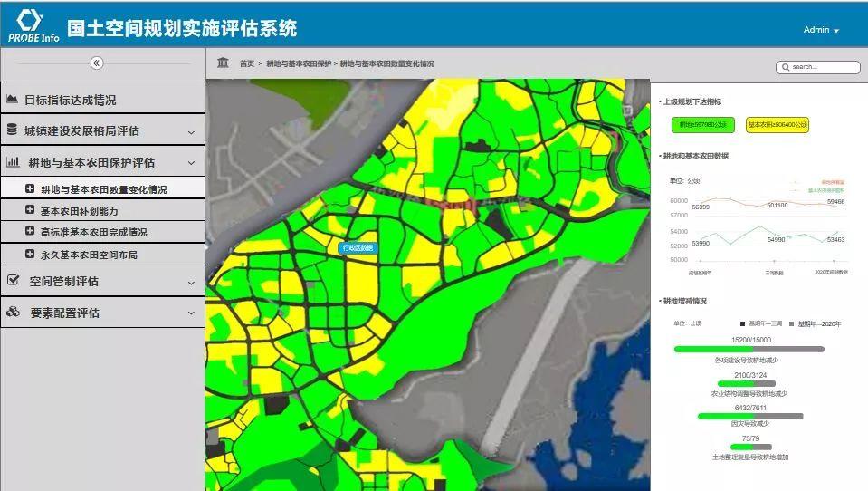Click the cubes icon beside 要素配置评估

tap(13, 312)
